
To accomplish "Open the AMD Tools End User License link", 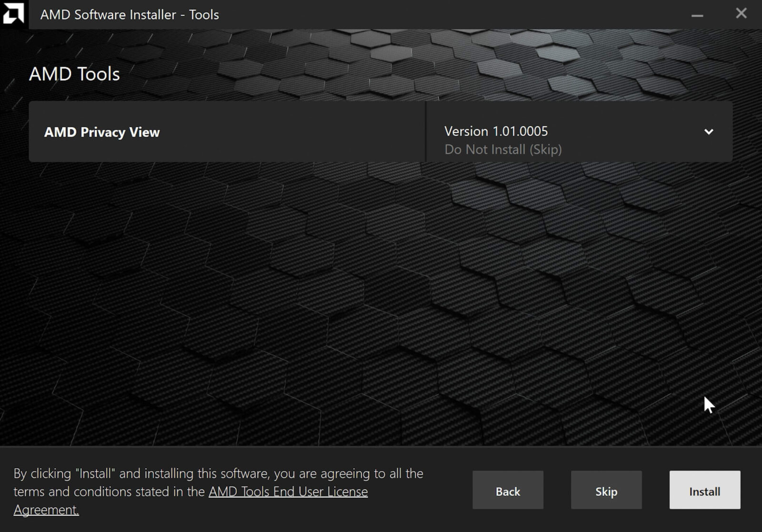I will tap(288, 492).
